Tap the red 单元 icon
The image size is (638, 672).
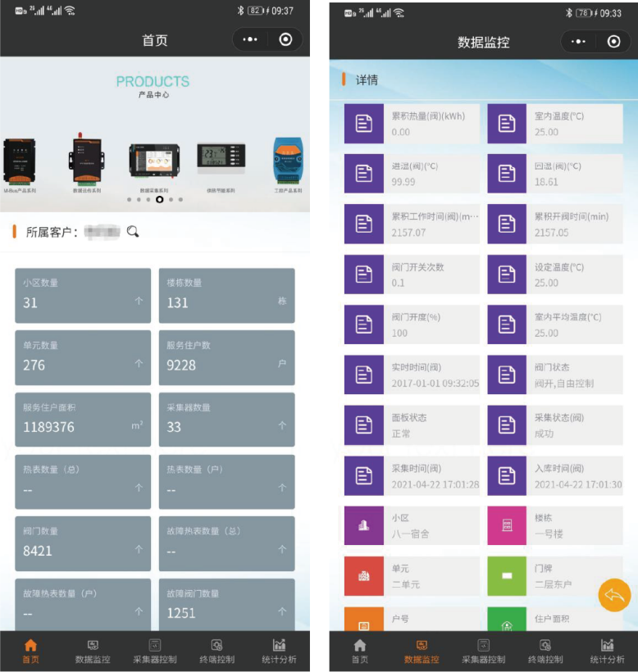coord(363,576)
